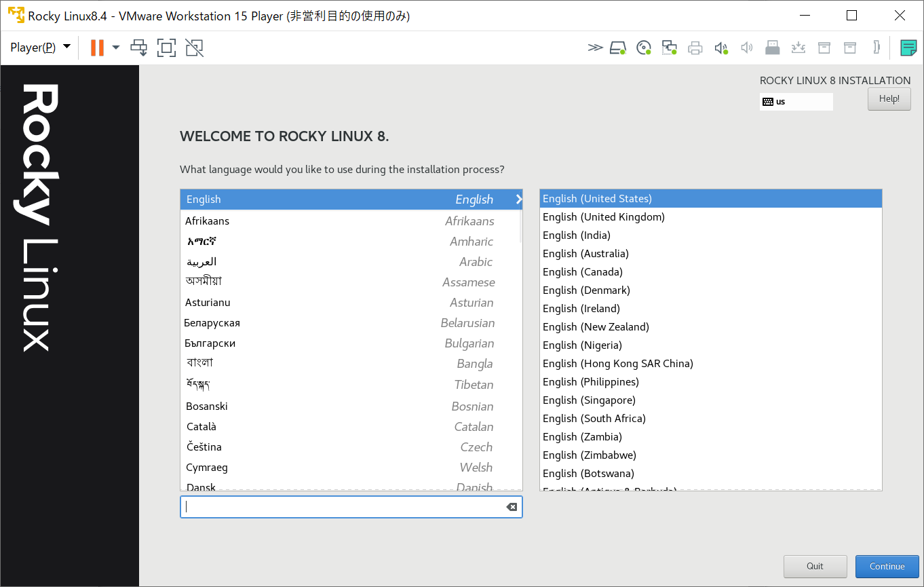Choose English (Zambia) locale
The width and height of the screenshot is (924, 587).
pos(711,437)
